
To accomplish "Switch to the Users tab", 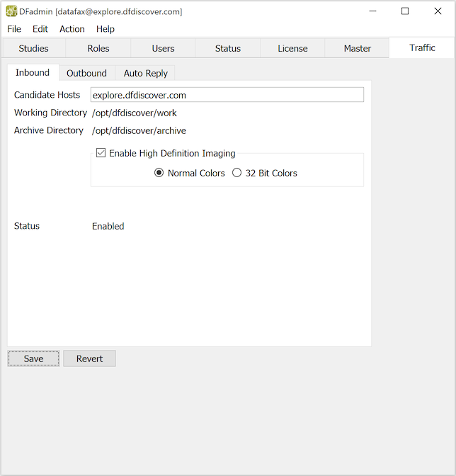I will (x=163, y=48).
